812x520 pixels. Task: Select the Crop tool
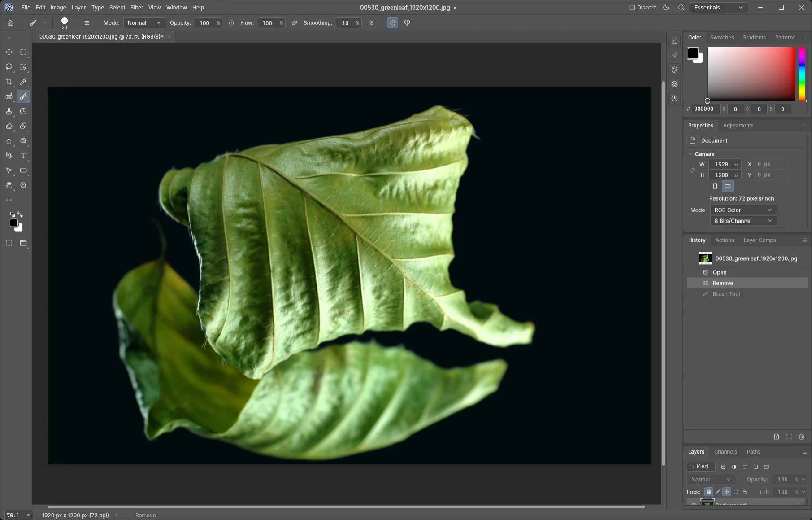[x=9, y=82]
